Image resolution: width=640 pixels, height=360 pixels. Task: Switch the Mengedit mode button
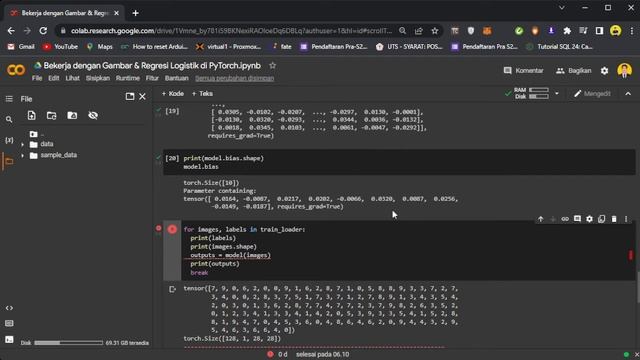click(x=592, y=93)
